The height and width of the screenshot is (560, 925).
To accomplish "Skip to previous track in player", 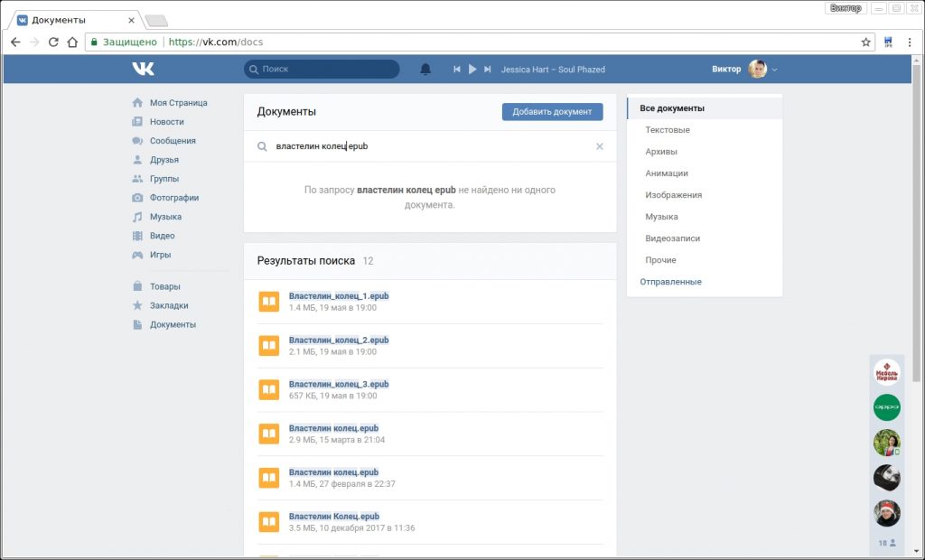I will click(456, 69).
